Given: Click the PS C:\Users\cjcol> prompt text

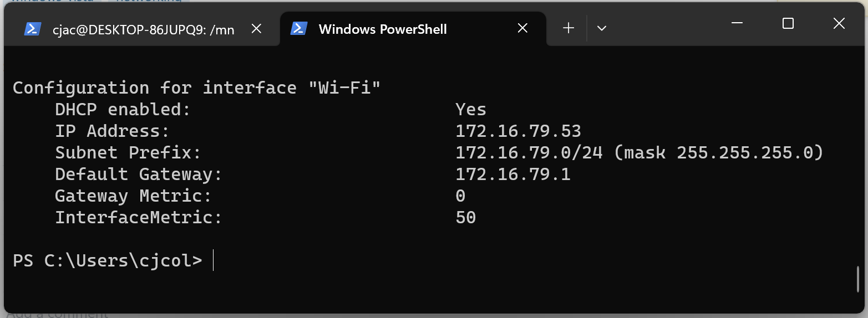Looking at the screenshot, I should (x=108, y=261).
